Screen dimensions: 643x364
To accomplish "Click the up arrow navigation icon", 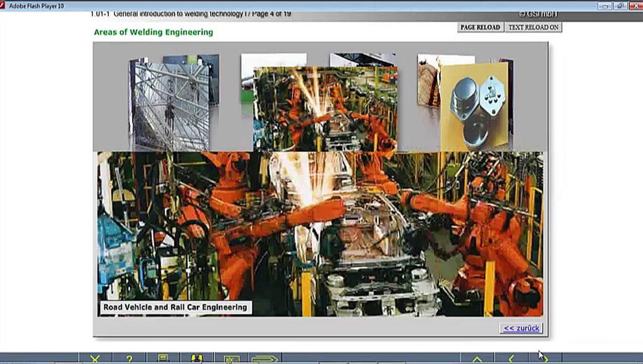I will click(x=477, y=359).
